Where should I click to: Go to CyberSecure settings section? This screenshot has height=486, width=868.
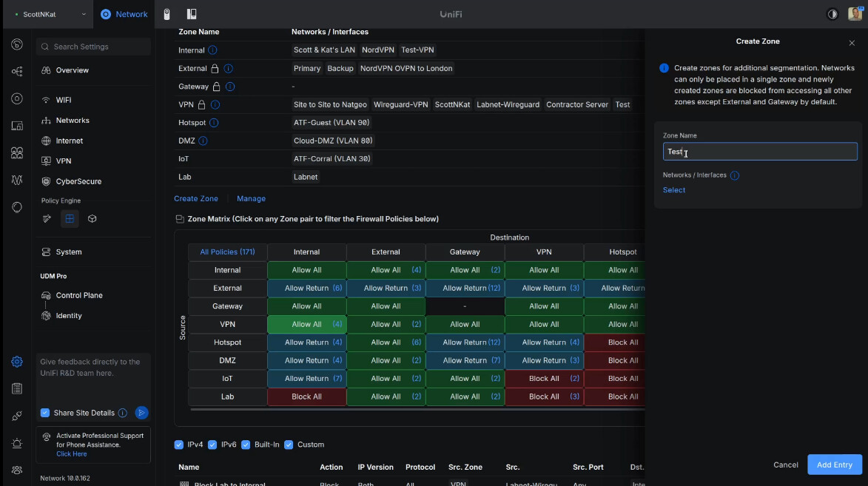point(78,181)
